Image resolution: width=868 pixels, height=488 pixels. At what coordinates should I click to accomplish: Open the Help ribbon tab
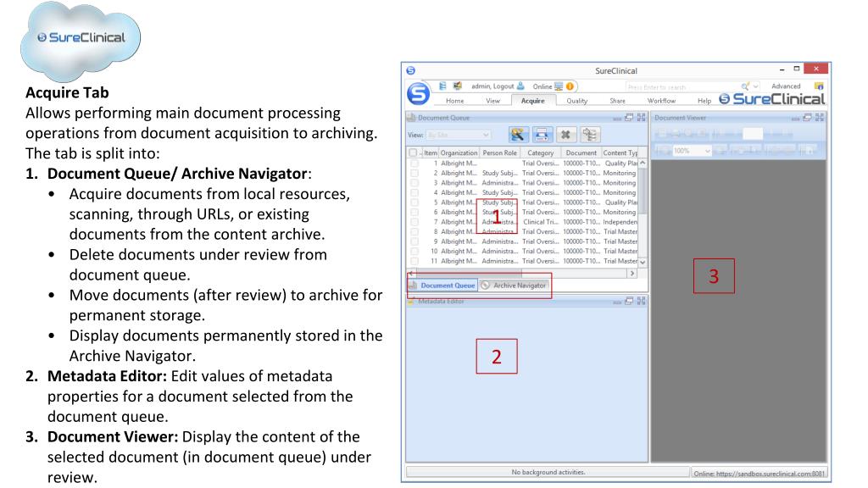[704, 101]
